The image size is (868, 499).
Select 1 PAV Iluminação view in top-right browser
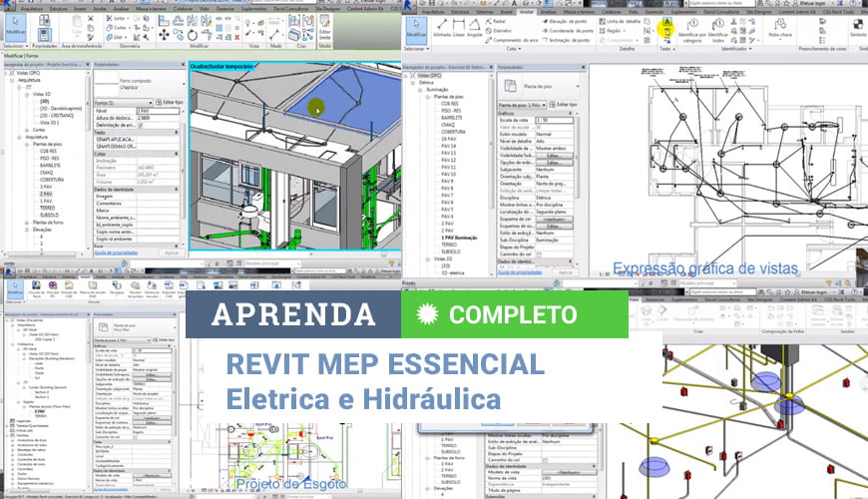[459, 238]
